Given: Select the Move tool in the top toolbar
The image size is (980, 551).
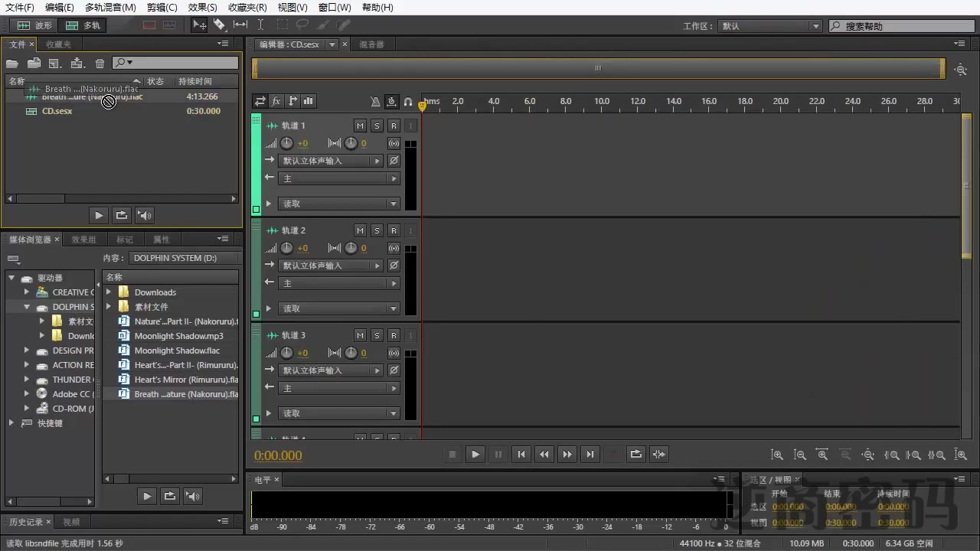Looking at the screenshot, I should click(x=199, y=25).
